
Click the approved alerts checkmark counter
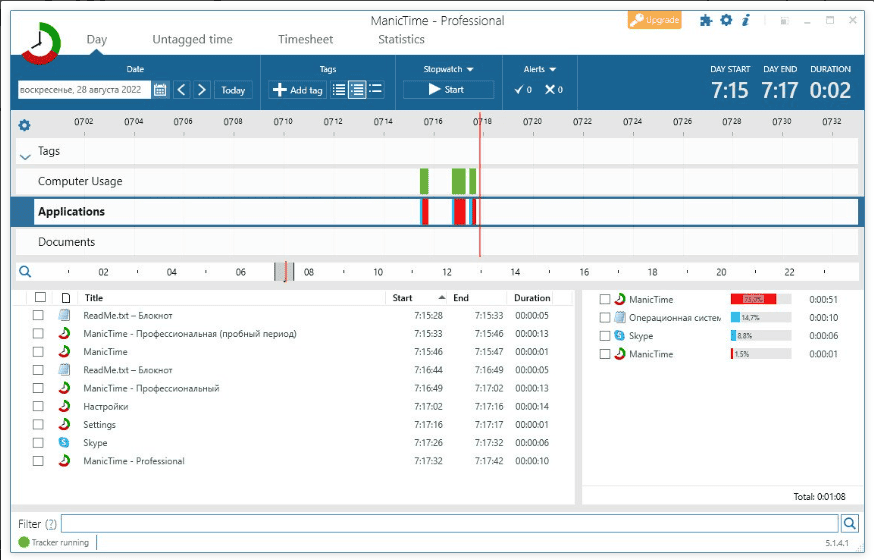point(523,90)
